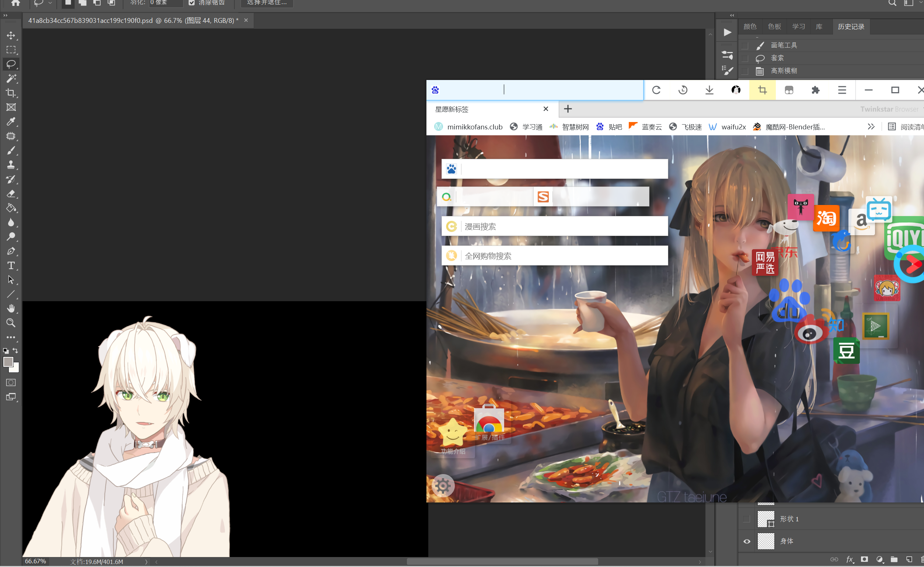924x567 pixels.
Task: Hide the 身体 layer with eye icon
Action: [747, 541]
